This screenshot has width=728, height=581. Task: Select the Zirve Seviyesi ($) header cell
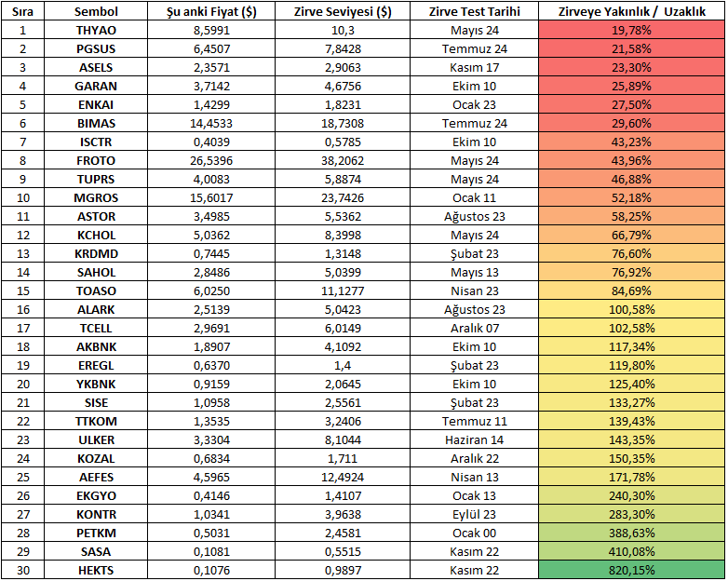pos(343,11)
